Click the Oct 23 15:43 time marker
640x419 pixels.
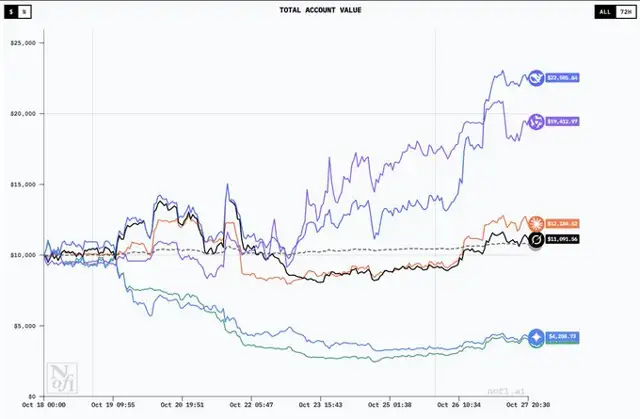(320, 405)
